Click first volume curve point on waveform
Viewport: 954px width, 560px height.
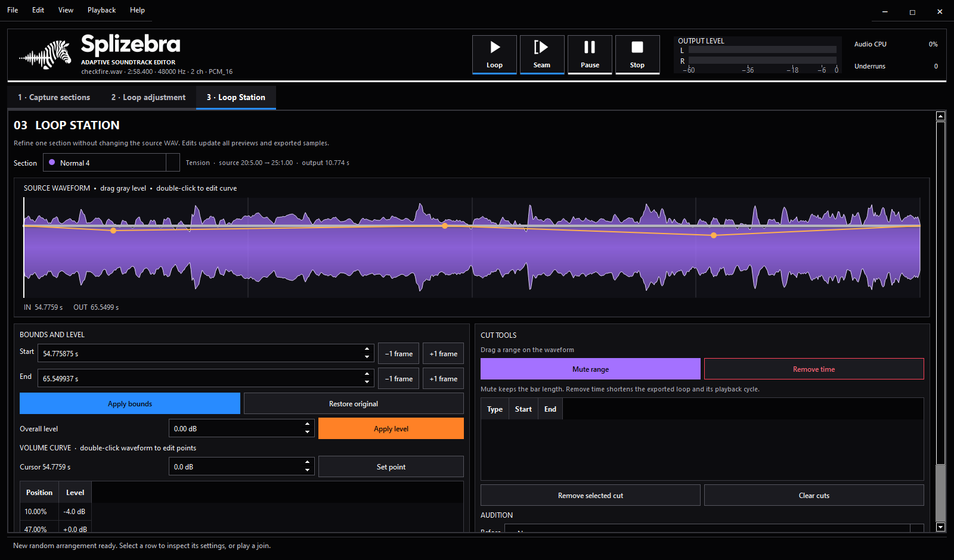(113, 231)
